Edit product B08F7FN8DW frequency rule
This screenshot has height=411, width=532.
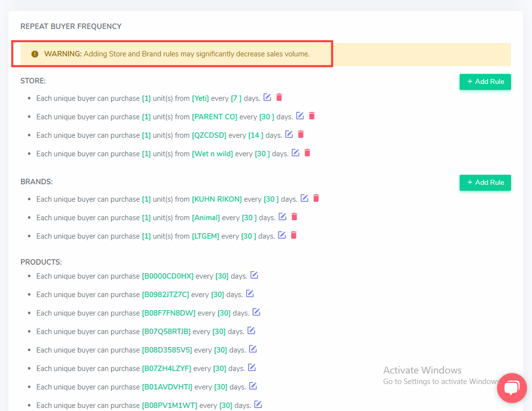pyautogui.click(x=257, y=312)
